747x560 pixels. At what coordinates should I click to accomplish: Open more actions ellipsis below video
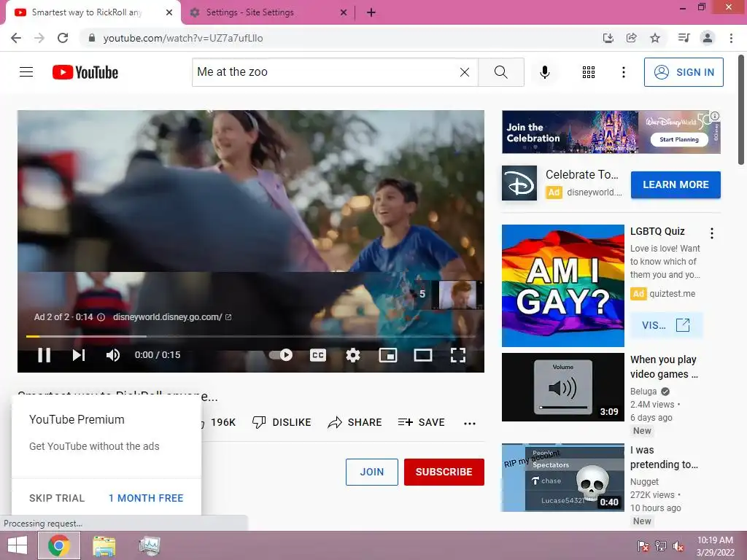coord(470,423)
